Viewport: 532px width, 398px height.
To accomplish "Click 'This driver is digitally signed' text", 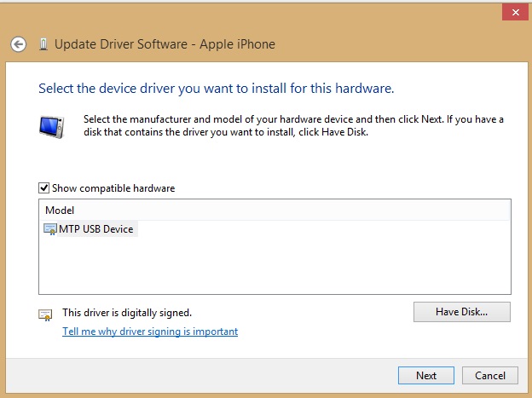I will [127, 313].
